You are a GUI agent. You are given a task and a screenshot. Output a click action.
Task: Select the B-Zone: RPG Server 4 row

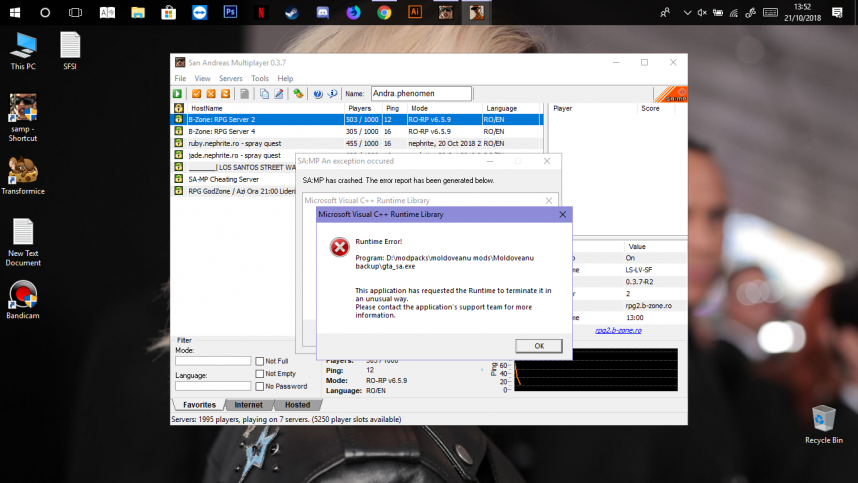(x=358, y=131)
